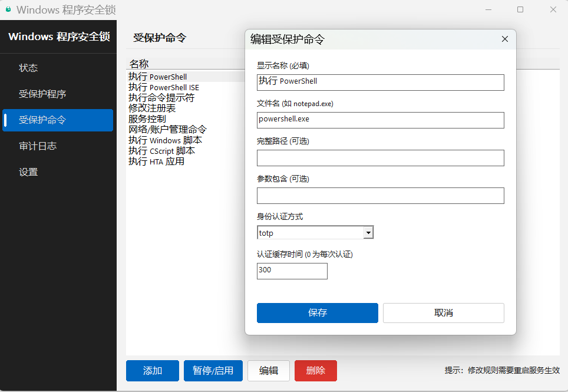Viewport: 568px width, 392px height.
Task: Open 审计日志 from the sidebar
Action: tap(38, 146)
